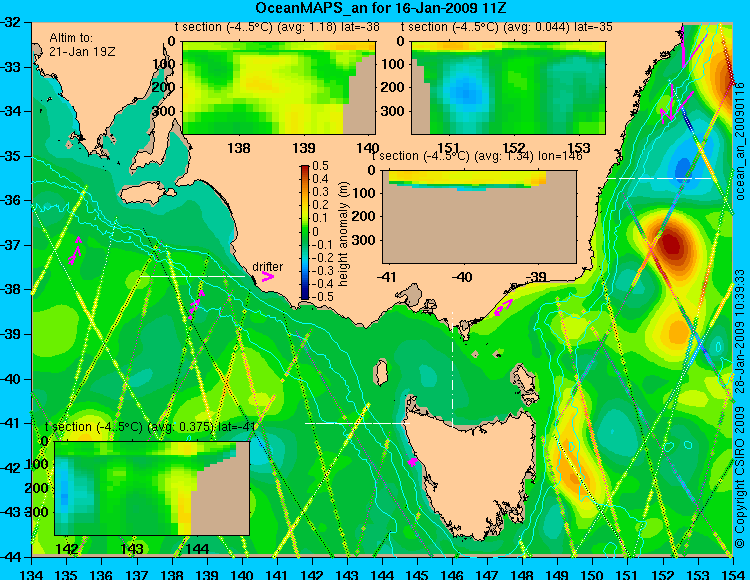Click Flinders Island northeast of Tasmania
This screenshot has height=580, width=750.
(x=524, y=379)
